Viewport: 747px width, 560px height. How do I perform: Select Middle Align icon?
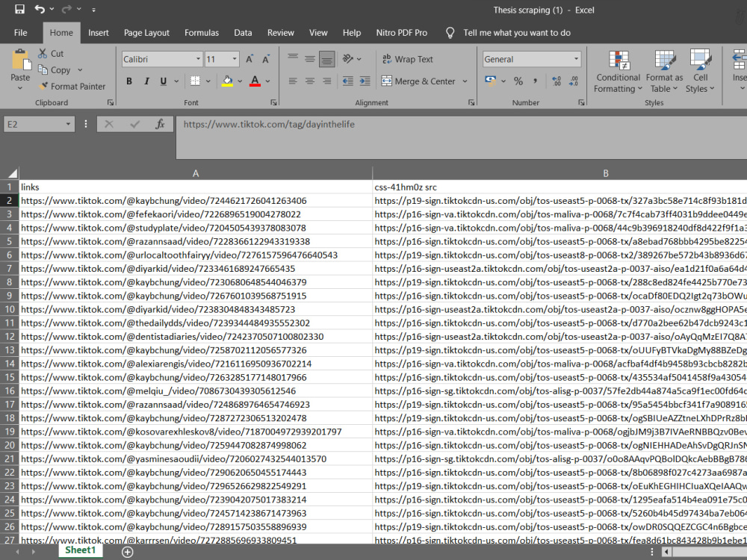click(310, 59)
